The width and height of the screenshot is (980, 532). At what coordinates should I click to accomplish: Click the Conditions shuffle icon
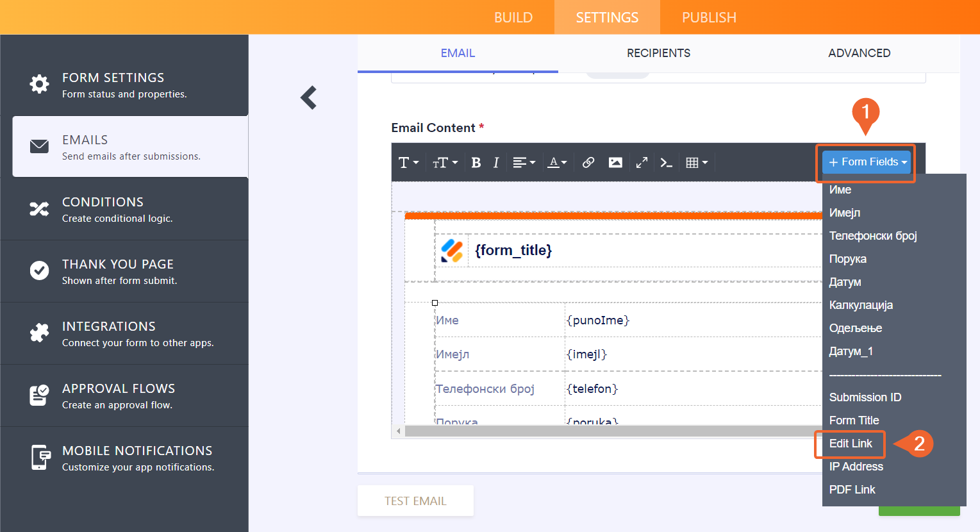click(39, 209)
